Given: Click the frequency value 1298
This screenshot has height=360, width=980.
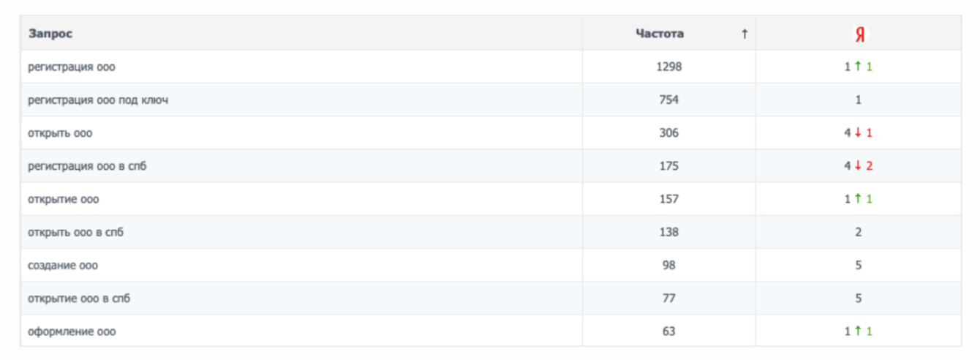Looking at the screenshot, I should (668, 67).
